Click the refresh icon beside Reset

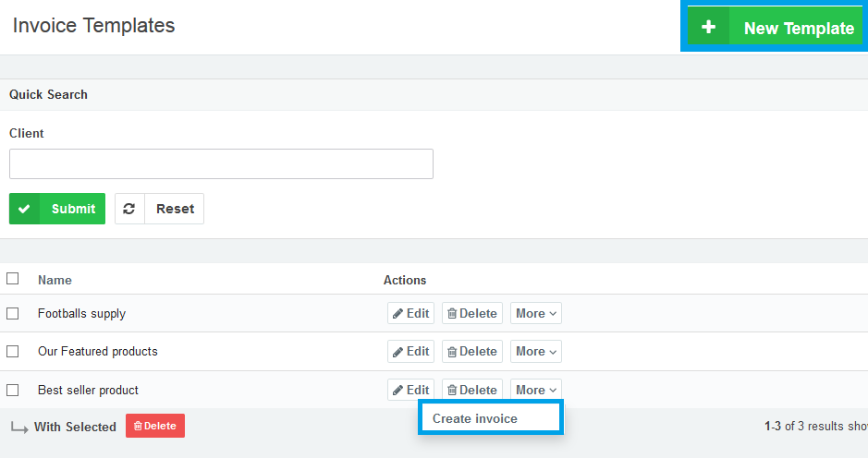coord(129,209)
